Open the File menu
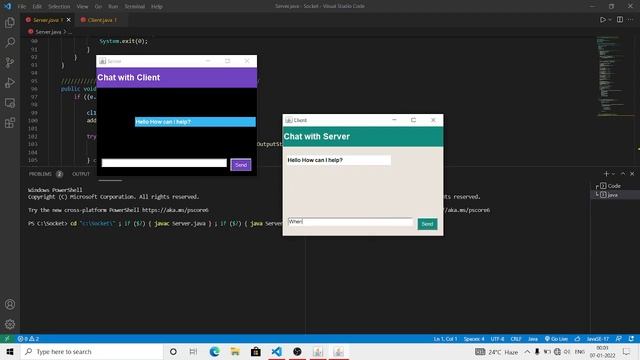 [x=22, y=7]
